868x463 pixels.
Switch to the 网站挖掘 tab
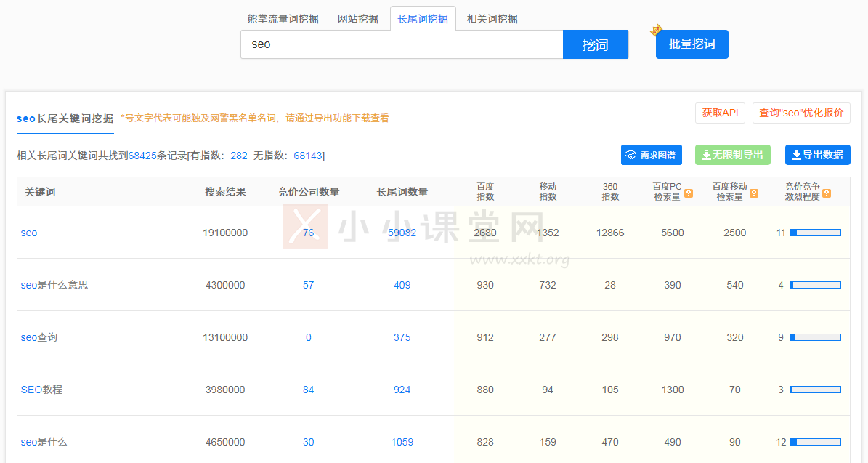357,19
